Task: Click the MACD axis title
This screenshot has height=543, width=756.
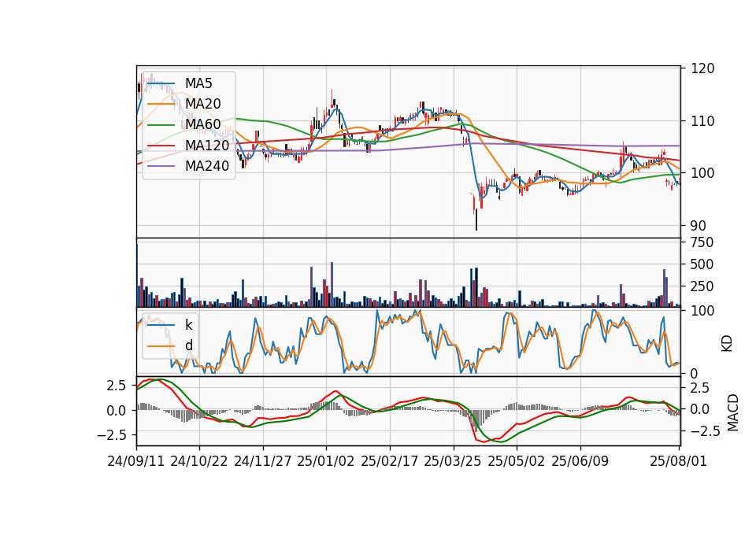Action: tap(733, 412)
